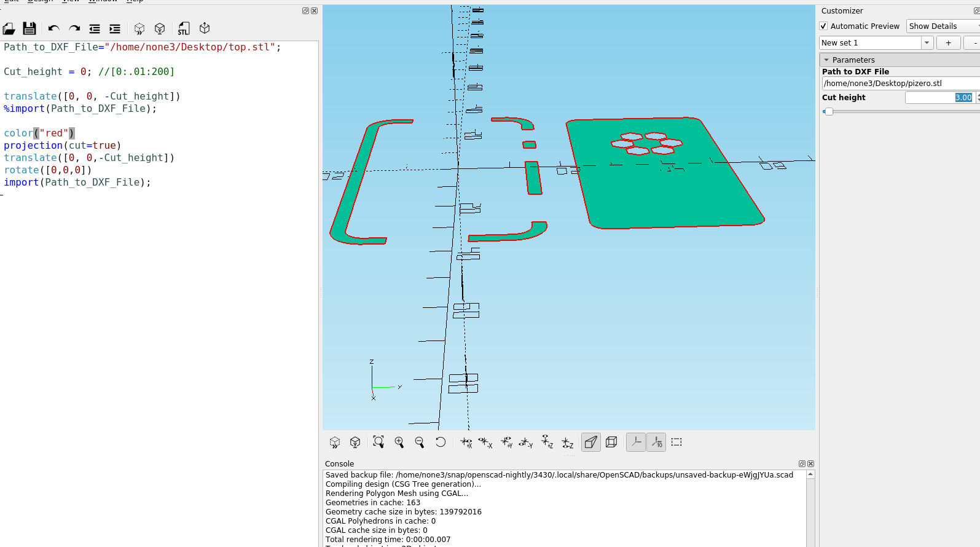
Task: Click the 'color("red")' code line
Action: pyautogui.click(x=39, y=133)
